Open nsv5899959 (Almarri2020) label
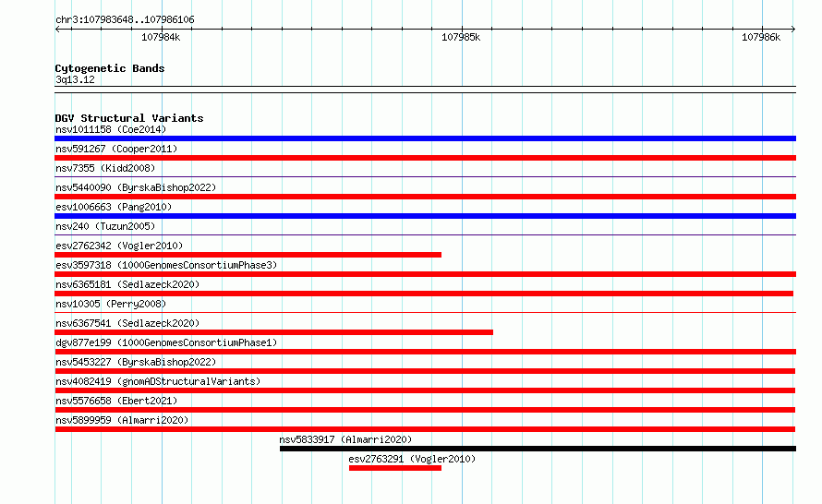 click(122, 420)
